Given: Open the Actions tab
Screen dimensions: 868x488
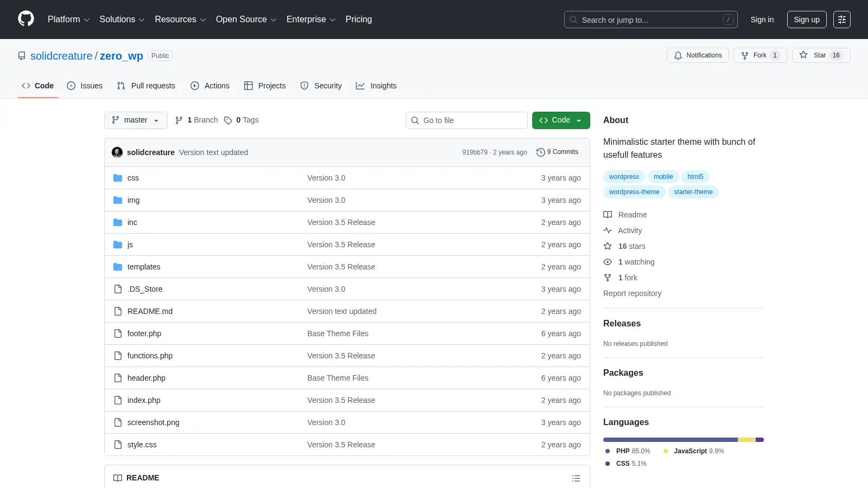Looking at the screenshot, I should click(210, 86).
